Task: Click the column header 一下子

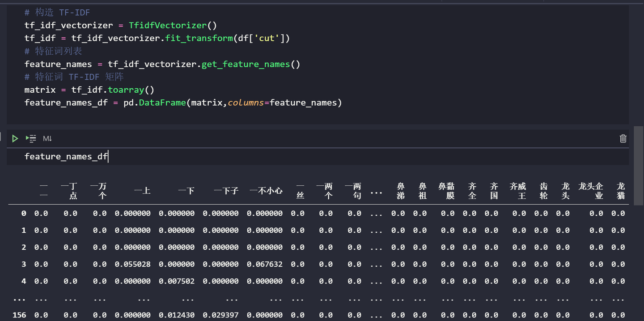Action: click(226, 191)
